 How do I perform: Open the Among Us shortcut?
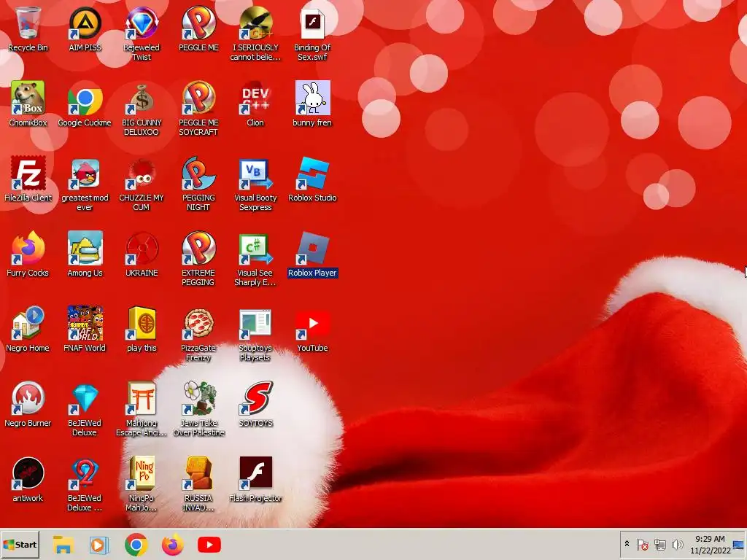85,254
